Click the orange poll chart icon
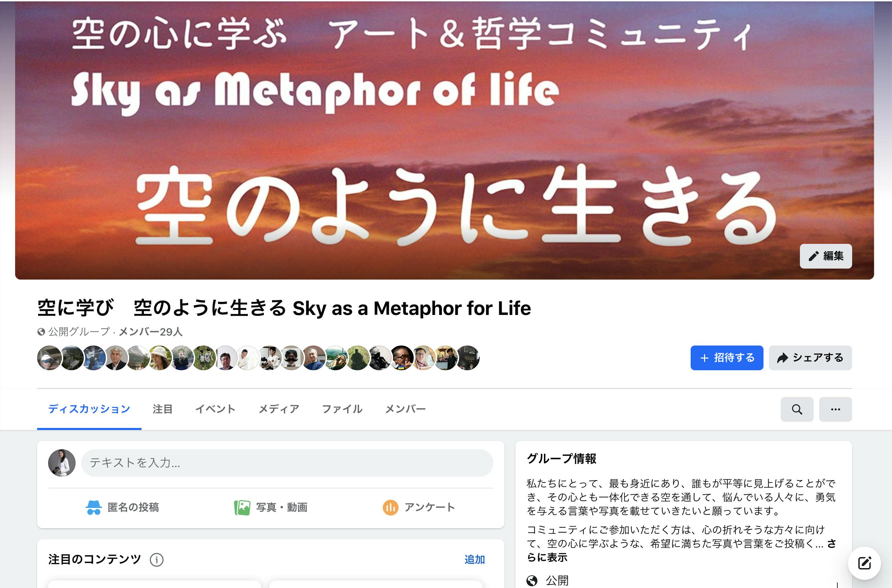The height and width of the screenshot is (588, 892). (x=390, y=508)
